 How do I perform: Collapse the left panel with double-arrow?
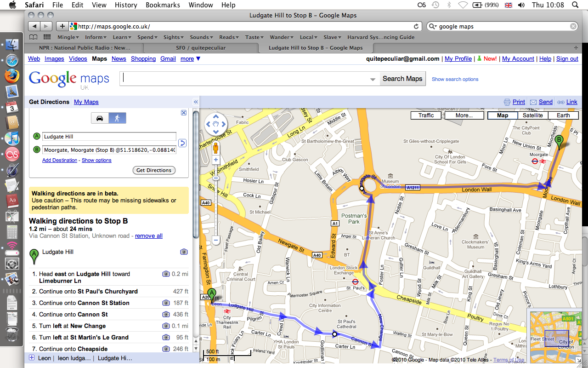click(x=196, y=102)
